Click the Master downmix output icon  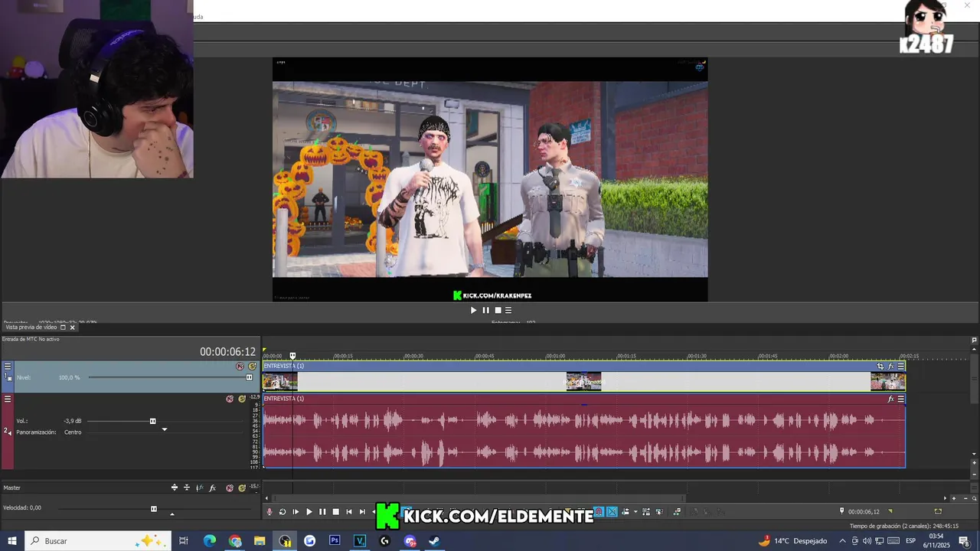187,487
